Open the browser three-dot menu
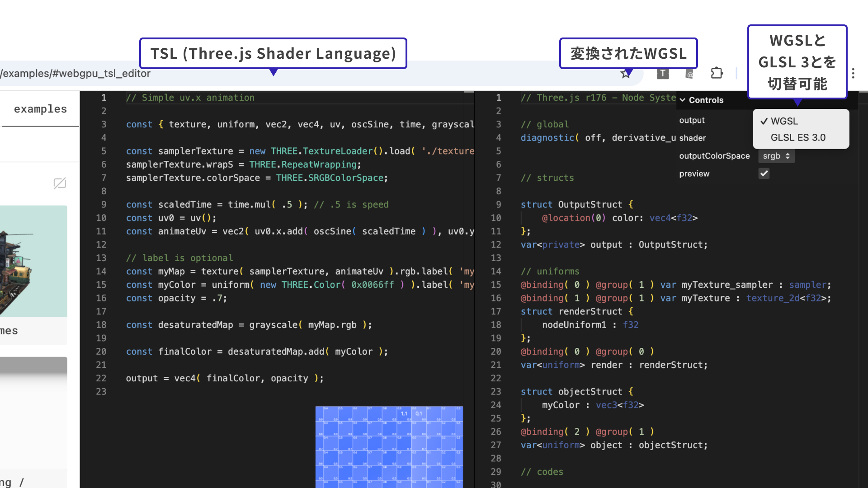This screenshot has height=488, width=868. 853,73
